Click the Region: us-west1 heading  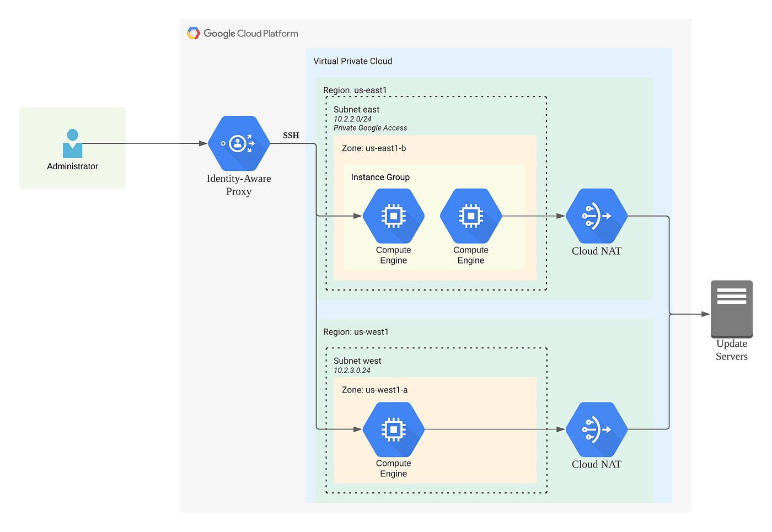[356, 332]
